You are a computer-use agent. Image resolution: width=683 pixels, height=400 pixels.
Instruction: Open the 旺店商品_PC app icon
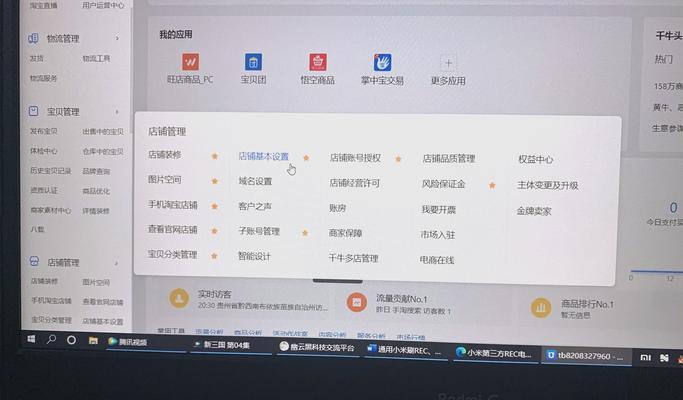[190, 62]
